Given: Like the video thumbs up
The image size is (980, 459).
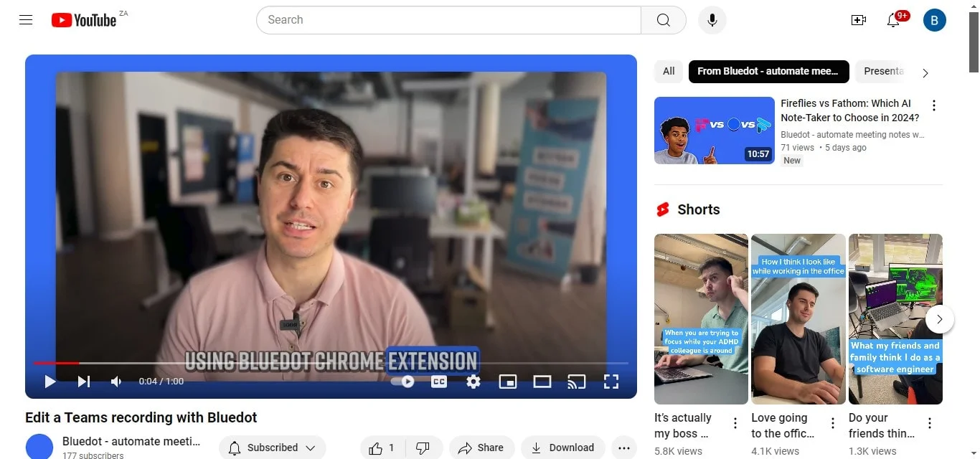Looking at the screenshot, I should coord(382,448).
